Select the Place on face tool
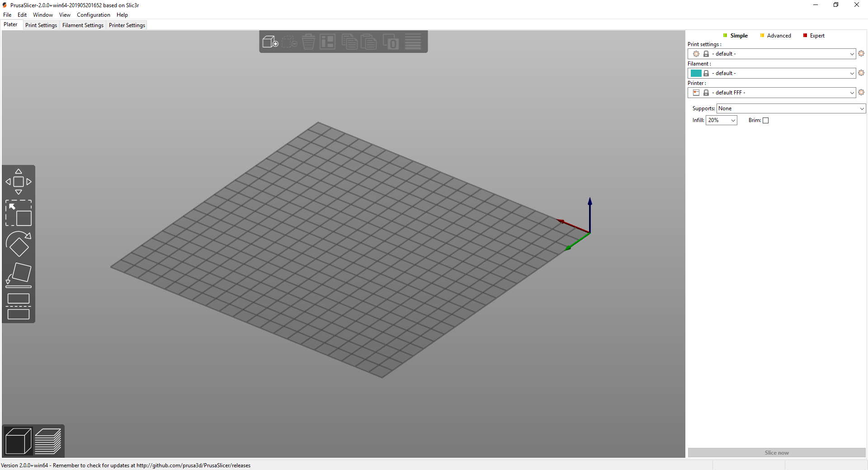The width and height of the screenshot is (868, 470). [19, 275]
